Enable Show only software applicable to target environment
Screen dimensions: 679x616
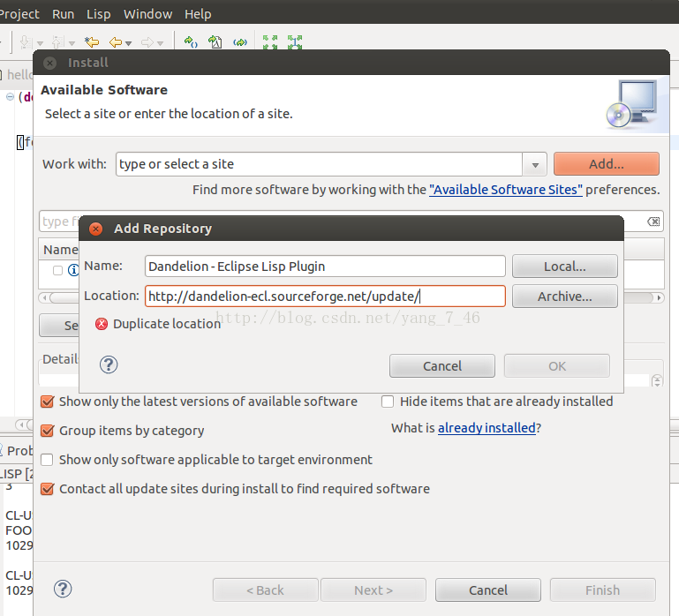[47, 459]
